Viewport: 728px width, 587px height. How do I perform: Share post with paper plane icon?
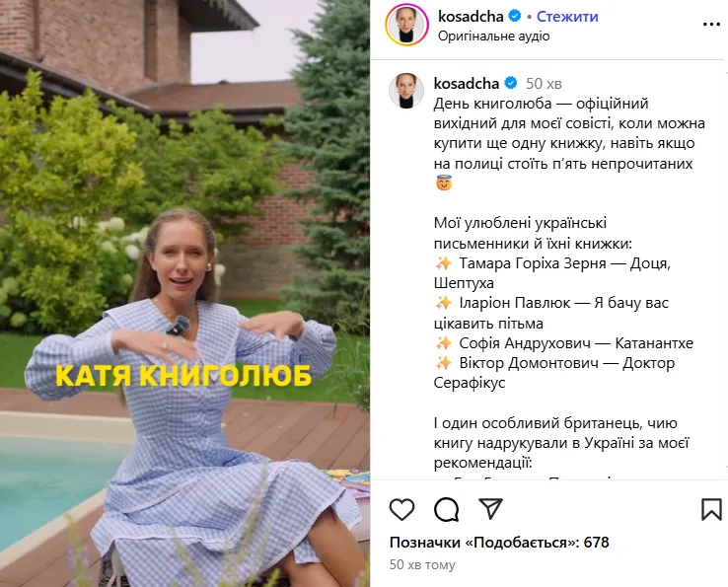(490, 509)
